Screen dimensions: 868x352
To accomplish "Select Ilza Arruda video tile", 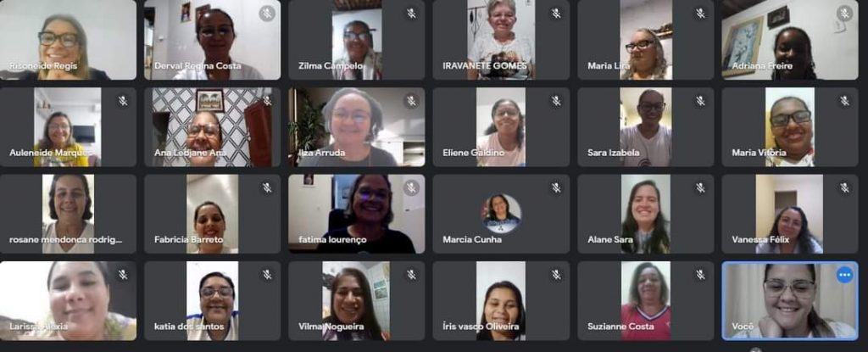I will (357, 127).
